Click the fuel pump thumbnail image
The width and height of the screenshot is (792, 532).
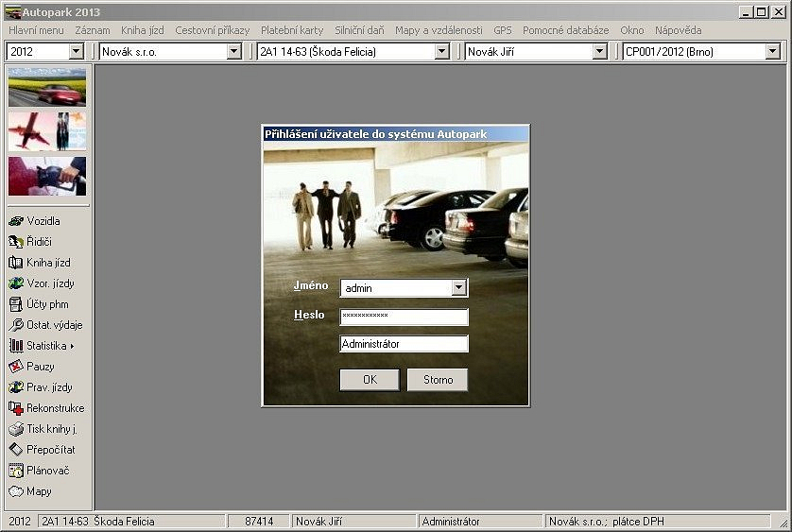pos(47,176)
